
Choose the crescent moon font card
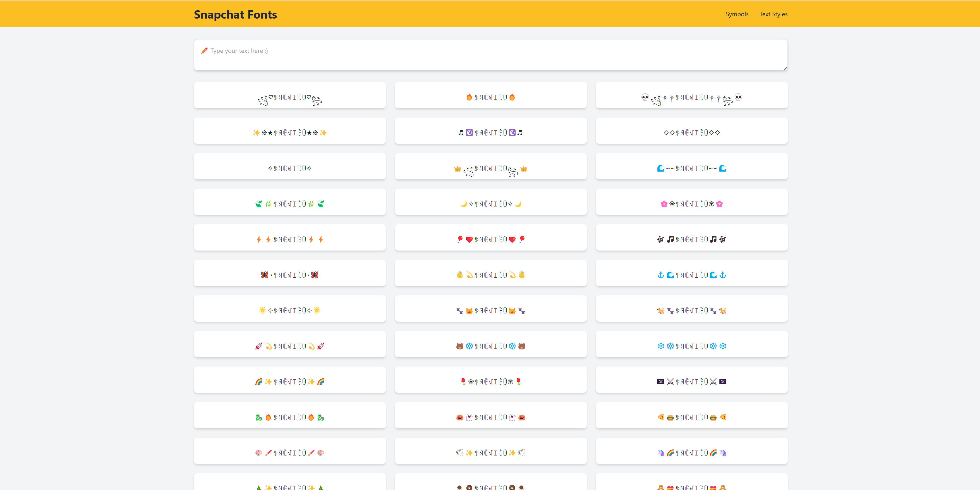point(491,202)
